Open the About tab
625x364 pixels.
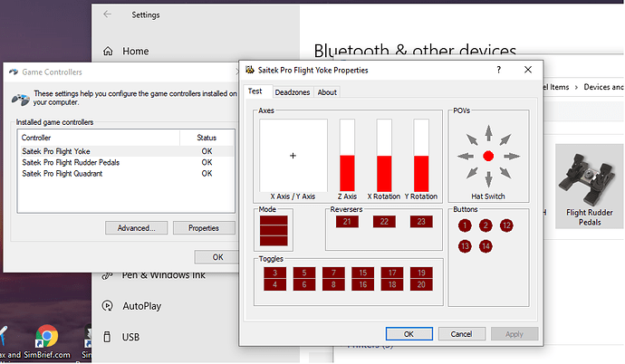(327, 91)
